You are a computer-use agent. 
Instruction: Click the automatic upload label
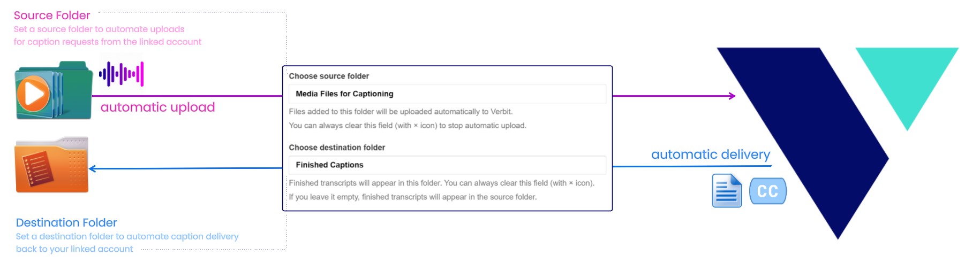click(157, 107)
